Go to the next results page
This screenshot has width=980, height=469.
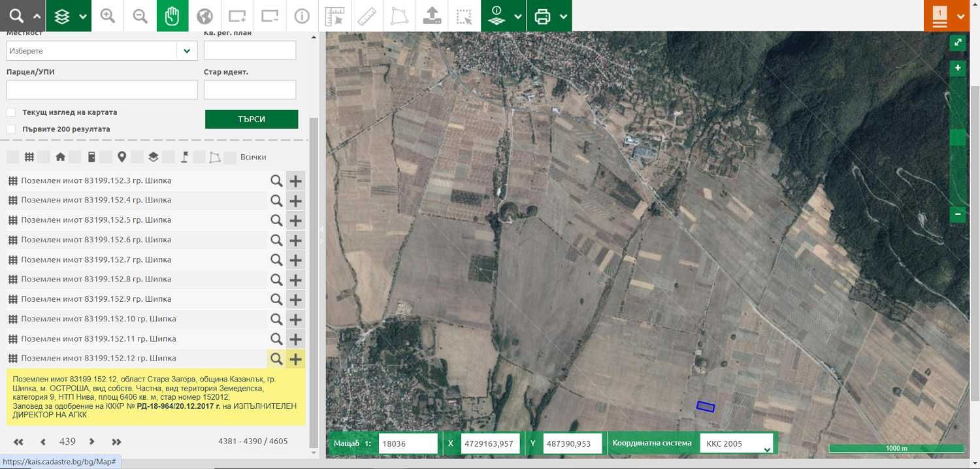pyautogui.click(x=92, y=442)
